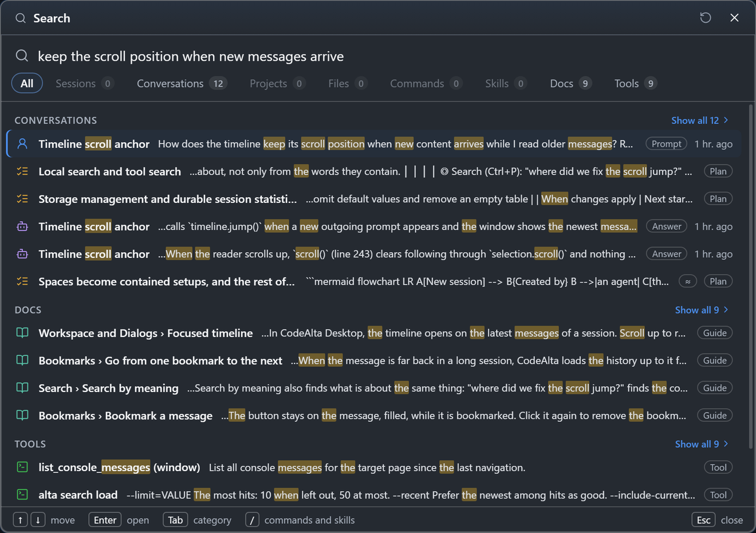Viewport: 756px width, 533px height.
Task: Click the up arrow key hint
Action: 20,520
